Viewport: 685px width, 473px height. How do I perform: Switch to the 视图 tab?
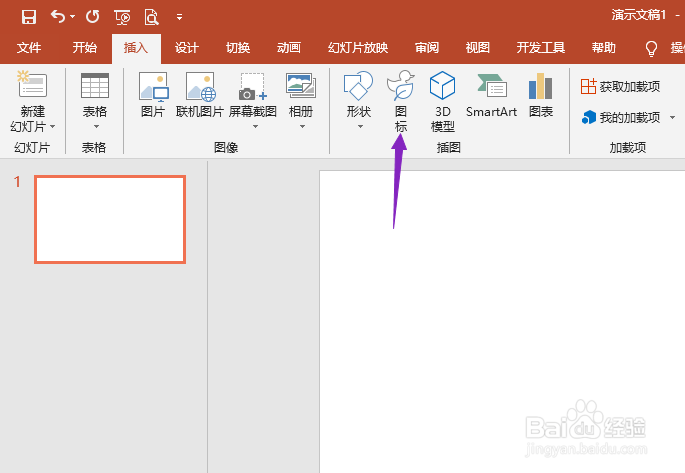coord(477,47)
